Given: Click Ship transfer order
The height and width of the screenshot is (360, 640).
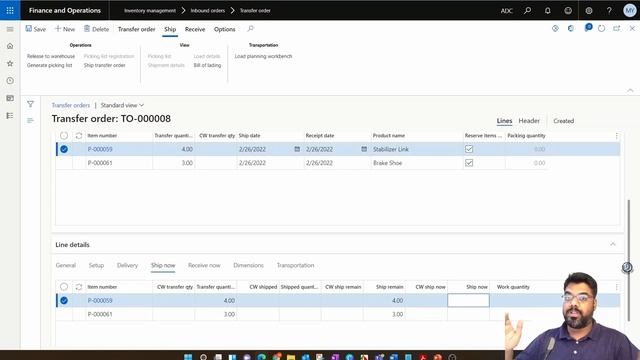Looking at the screenshot, I should [104, 65].
